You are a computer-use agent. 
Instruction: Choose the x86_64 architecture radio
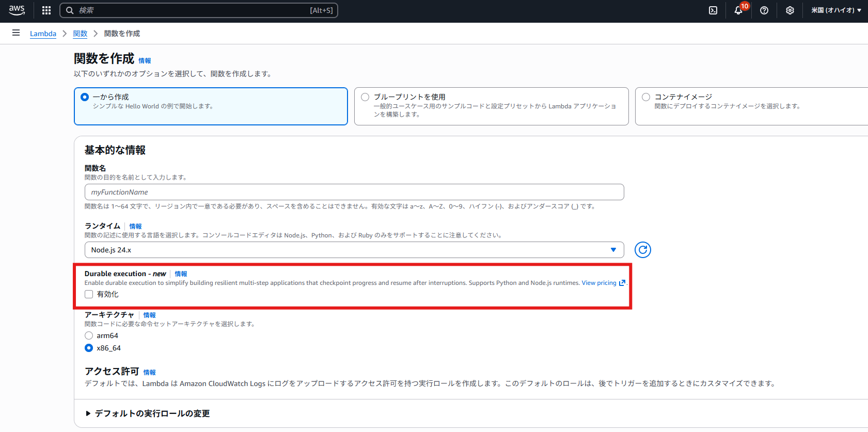point(89,348)
